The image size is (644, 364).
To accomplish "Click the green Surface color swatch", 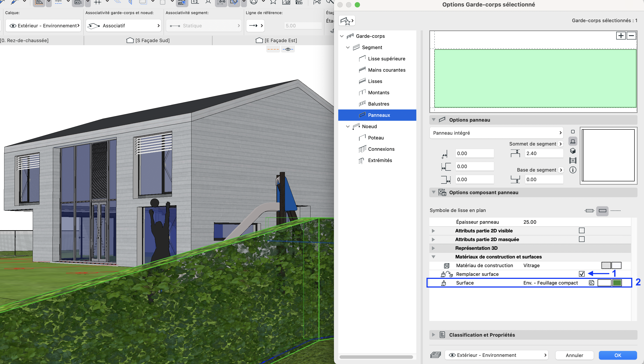I will click(617, 283).
